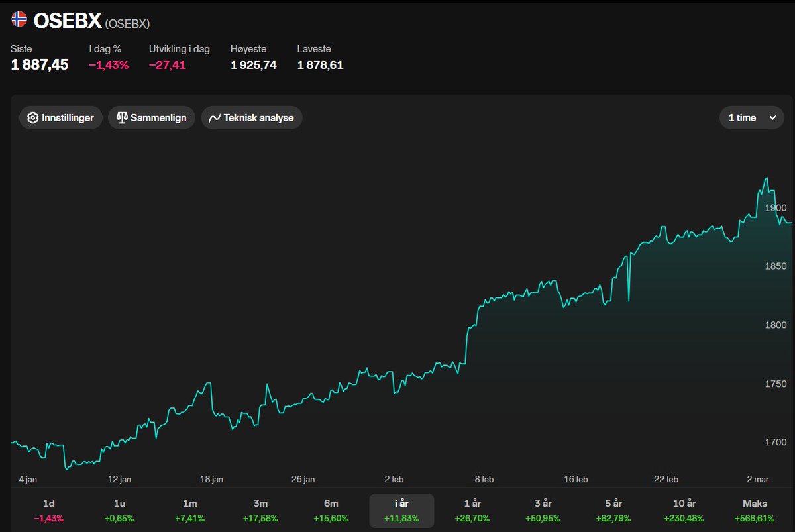795x532 pixels.
Task: Click the 2 mar date label
Action: point(757,479)
